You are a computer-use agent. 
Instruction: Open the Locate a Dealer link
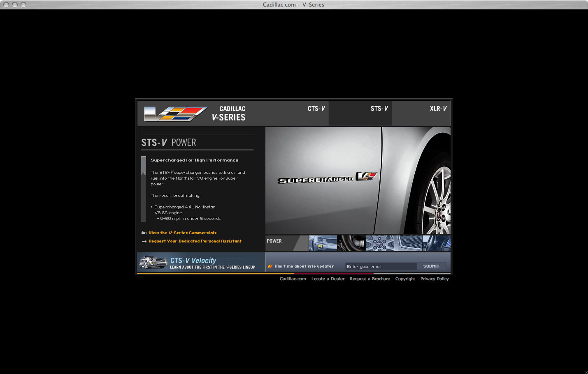[x=328, y=279]
